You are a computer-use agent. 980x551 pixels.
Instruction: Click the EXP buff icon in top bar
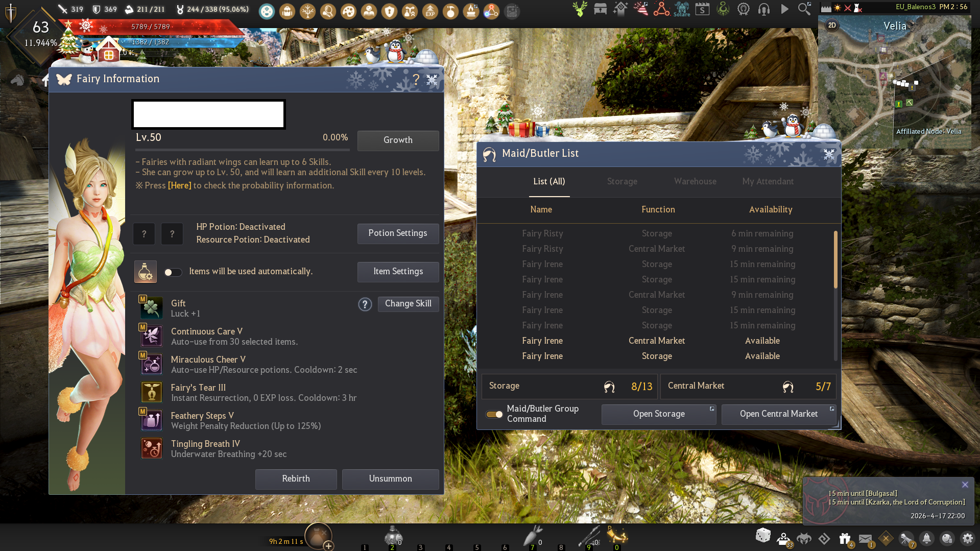[430, 11]
